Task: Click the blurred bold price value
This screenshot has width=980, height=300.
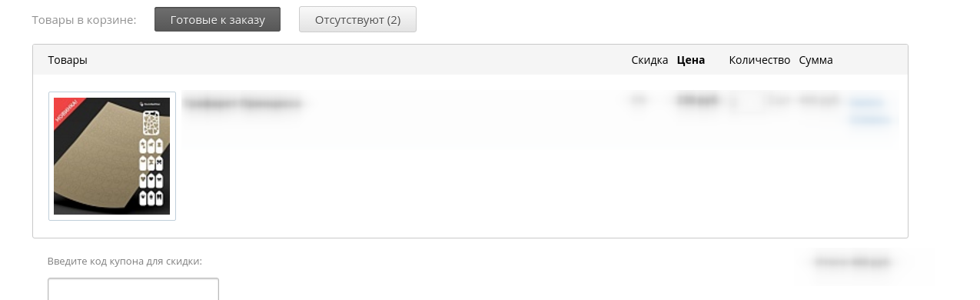Action: [697, 102]
